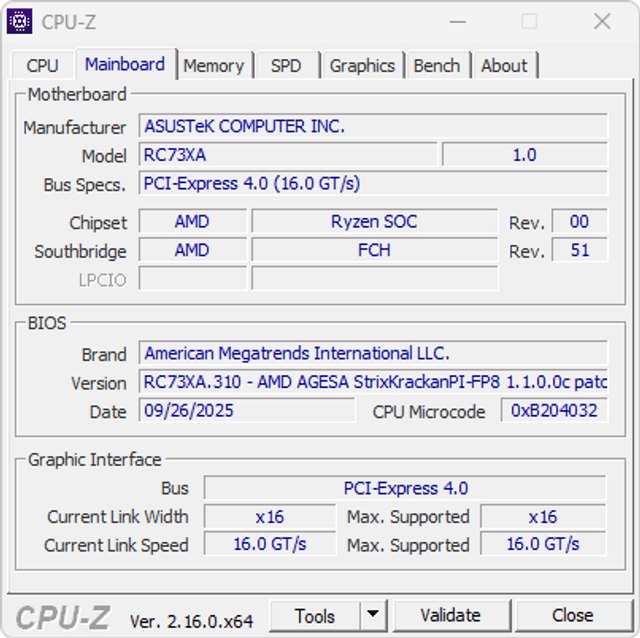Switch to the CPU tab
The width and height of the screenshot is (640, 638).
click(x=42, y=65)
